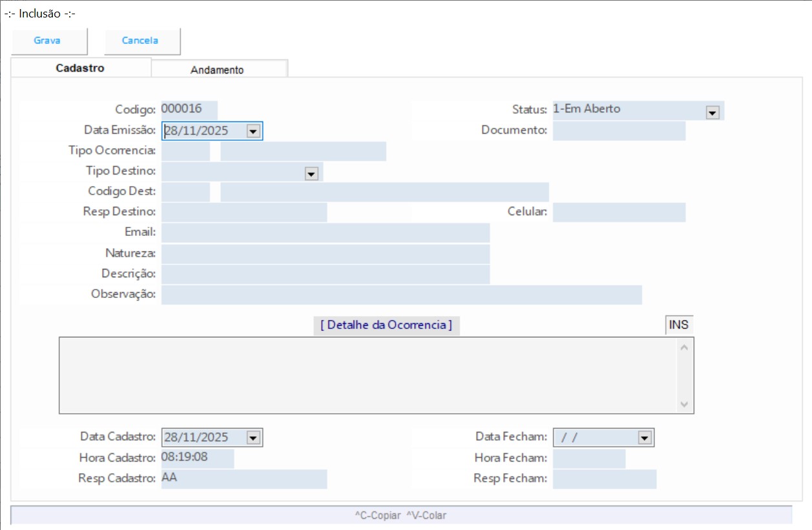Click the Codigo Dest code field

pos(185,192)
